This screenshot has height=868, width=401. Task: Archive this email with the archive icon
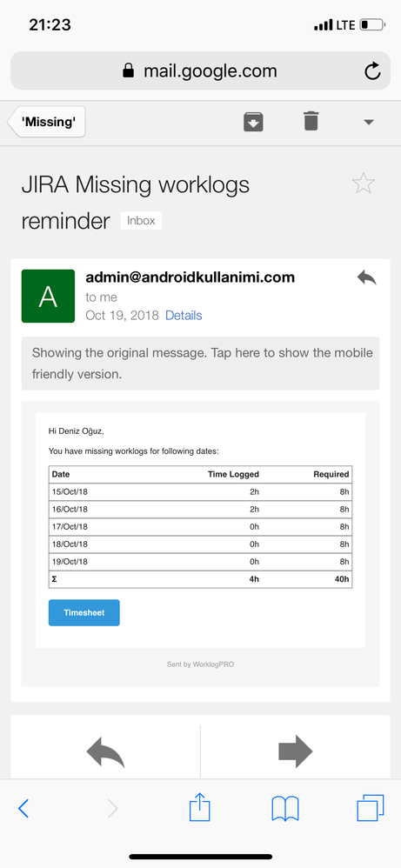pos(254,122)
